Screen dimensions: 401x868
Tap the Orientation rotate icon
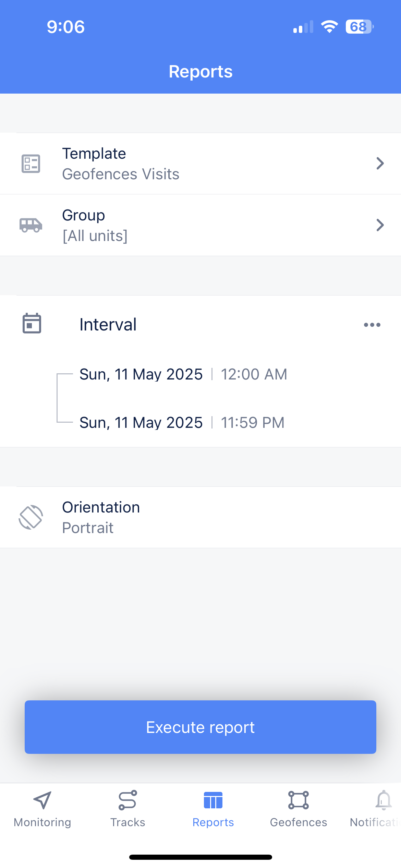[31, 517]
